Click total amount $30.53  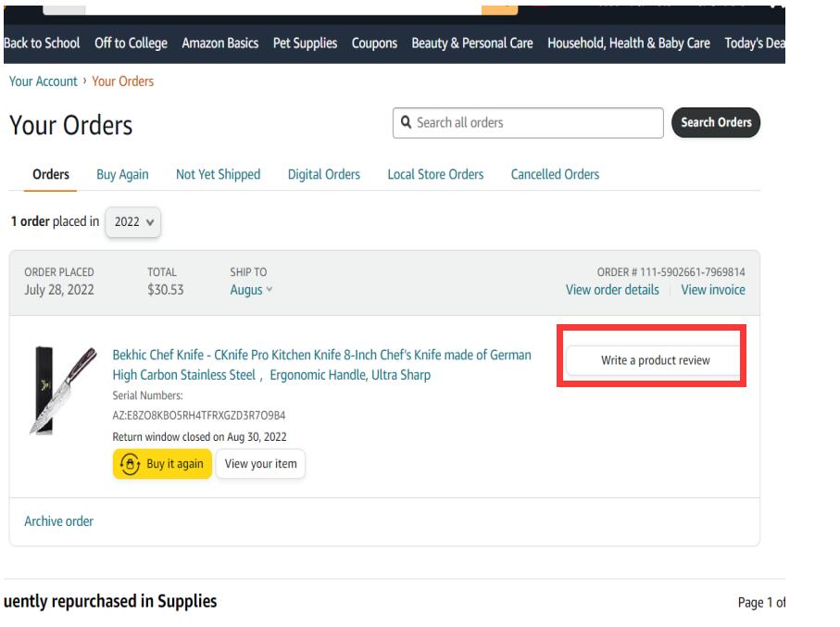coord(166,290)
